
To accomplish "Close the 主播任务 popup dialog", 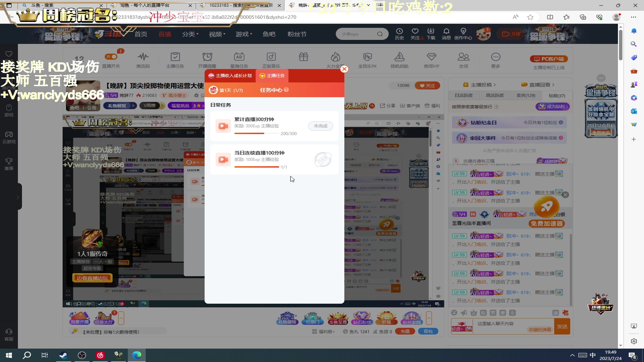I will (344, 69).
